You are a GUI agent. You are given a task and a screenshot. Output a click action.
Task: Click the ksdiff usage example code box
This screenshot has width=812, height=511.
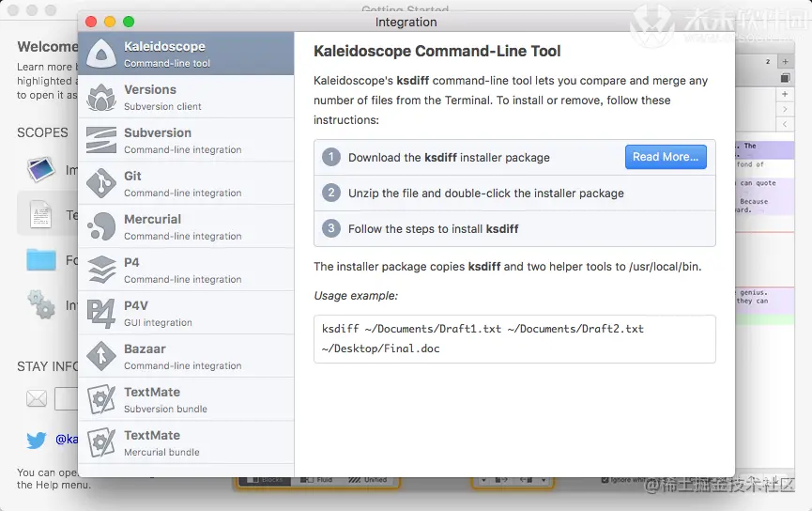(x=514, y=339)
